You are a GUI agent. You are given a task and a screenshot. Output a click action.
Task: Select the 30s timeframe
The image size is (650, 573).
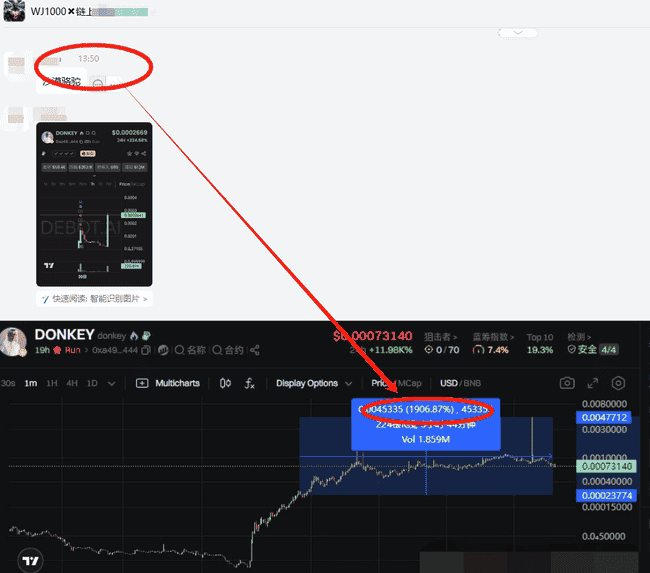[x=8, y=383]
